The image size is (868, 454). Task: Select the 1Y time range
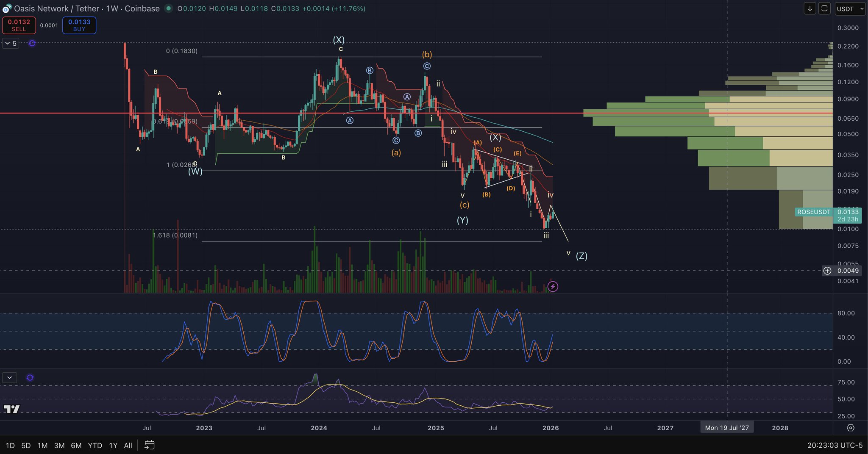point(113,446)
